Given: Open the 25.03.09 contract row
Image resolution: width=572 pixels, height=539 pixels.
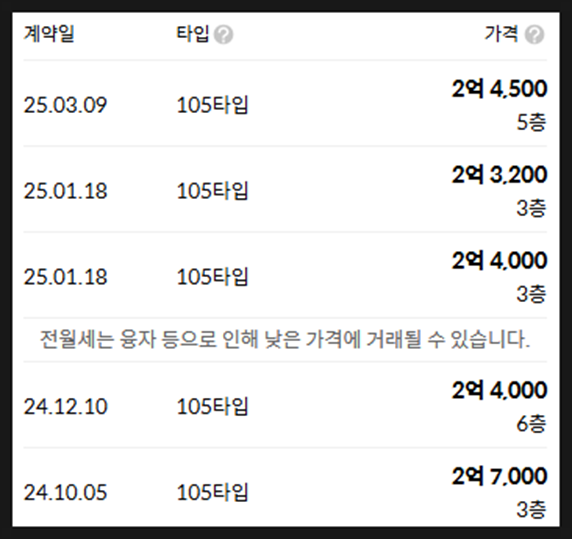Looking at the screenshot, I should [285, 104].
